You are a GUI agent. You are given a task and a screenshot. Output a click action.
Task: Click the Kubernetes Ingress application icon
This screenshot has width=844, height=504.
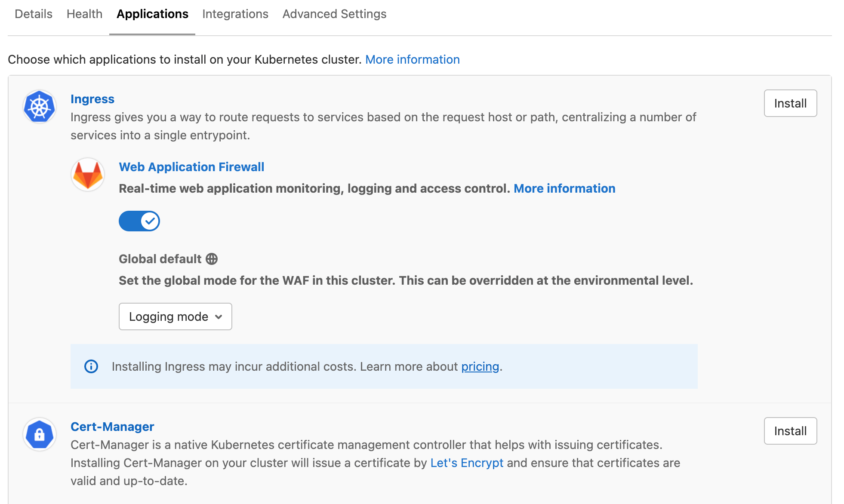pos(39,106)
